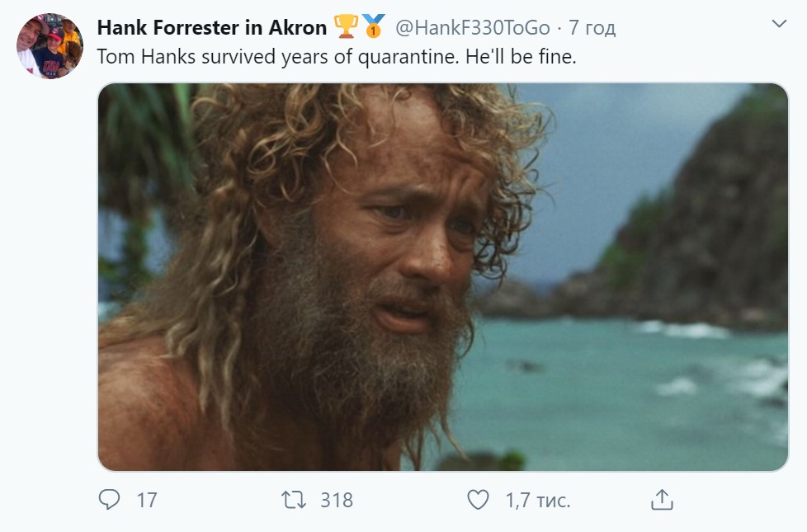
Task: Open the tweet options chevron menu
Action: tap(779, 25)
